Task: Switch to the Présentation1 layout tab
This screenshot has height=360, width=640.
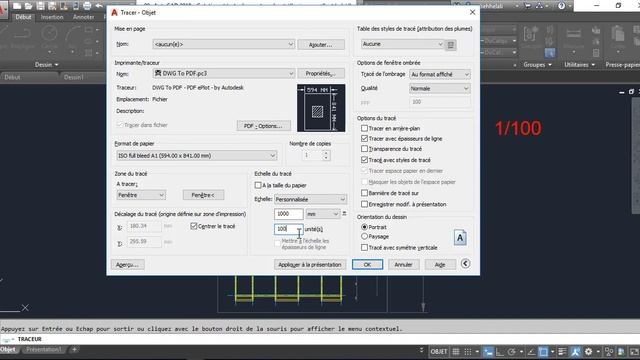Action: click(44, 350)
